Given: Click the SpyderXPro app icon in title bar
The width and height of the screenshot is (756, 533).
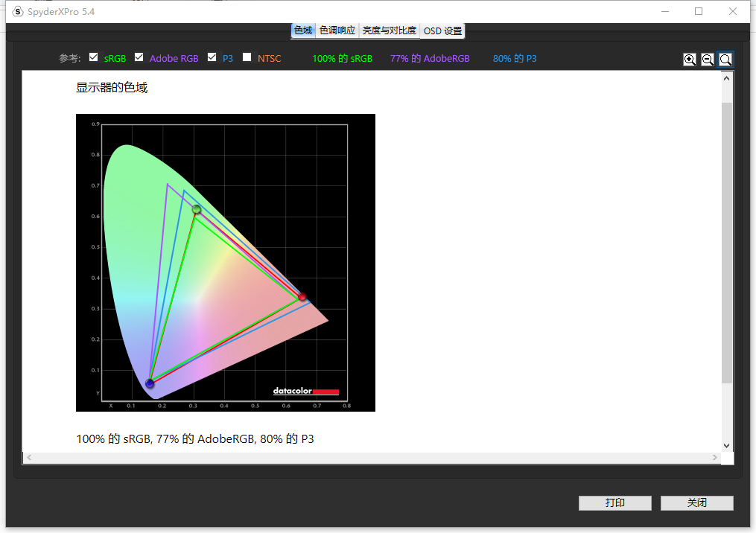Looking at the screenshot, I should coord(18,12).
